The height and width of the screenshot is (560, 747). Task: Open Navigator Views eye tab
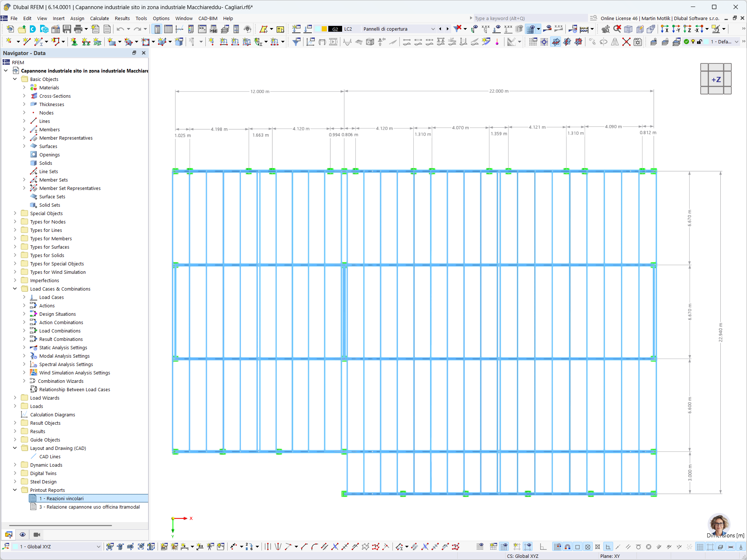click(x=23, y=534)
